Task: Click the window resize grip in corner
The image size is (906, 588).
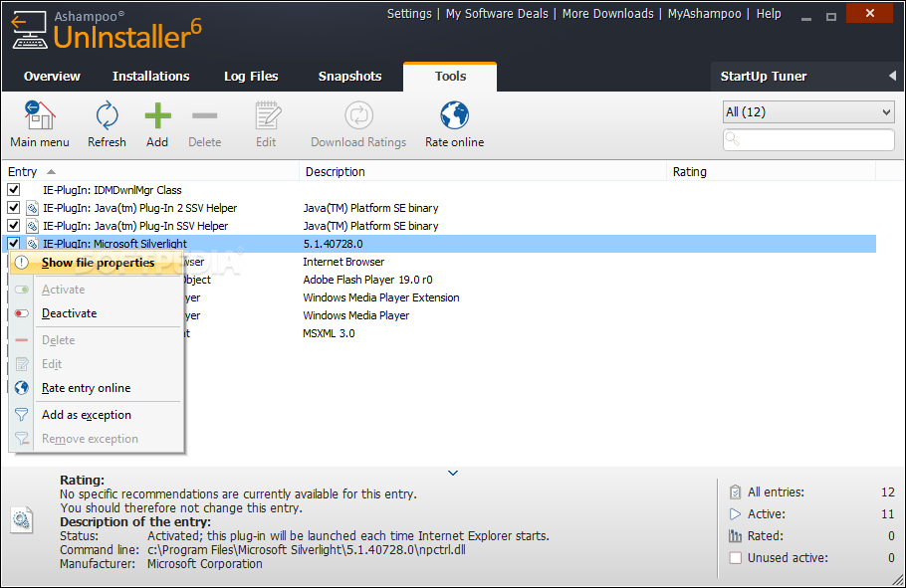Action: [897, 579]
